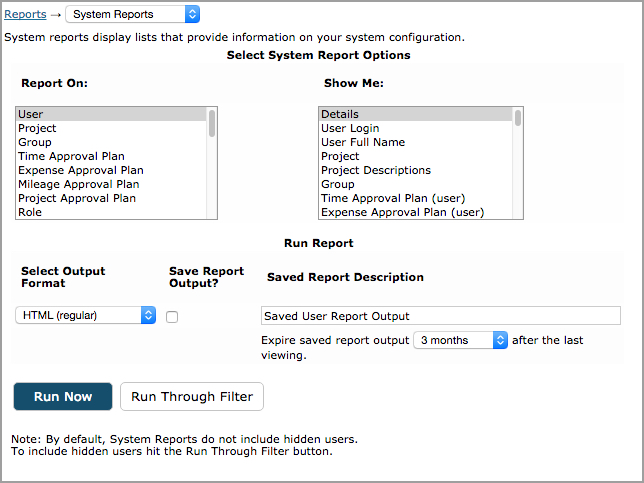Select Project in Report On list

click(111, 128)
